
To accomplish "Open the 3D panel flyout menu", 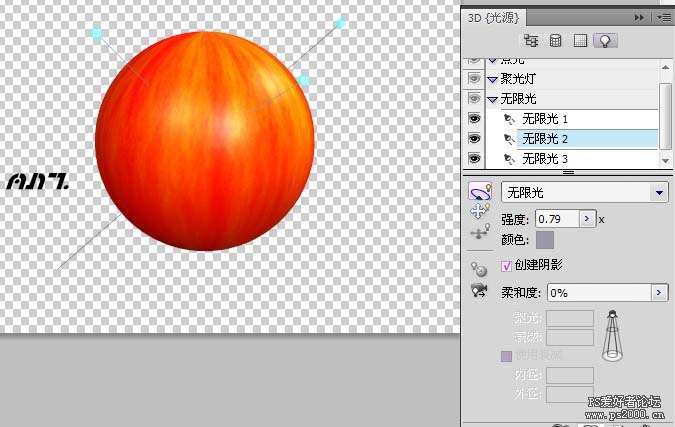I will [x=664, y=17].
